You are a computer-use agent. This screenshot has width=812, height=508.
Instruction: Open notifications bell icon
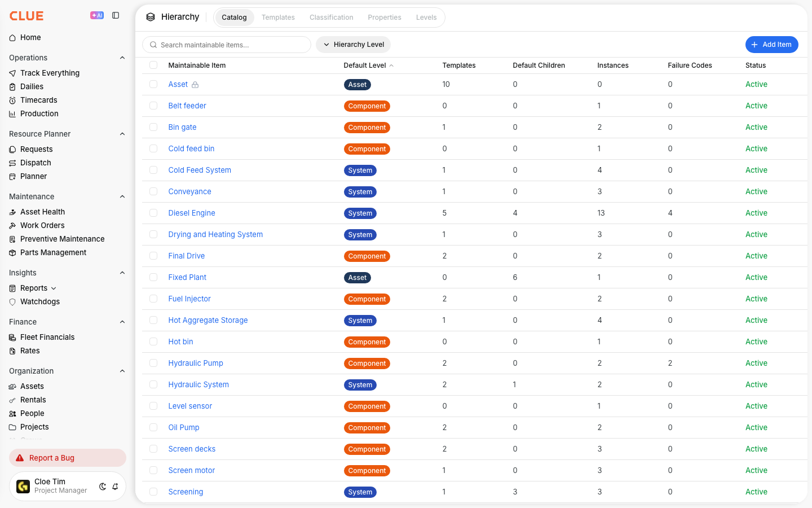(115, 487)
